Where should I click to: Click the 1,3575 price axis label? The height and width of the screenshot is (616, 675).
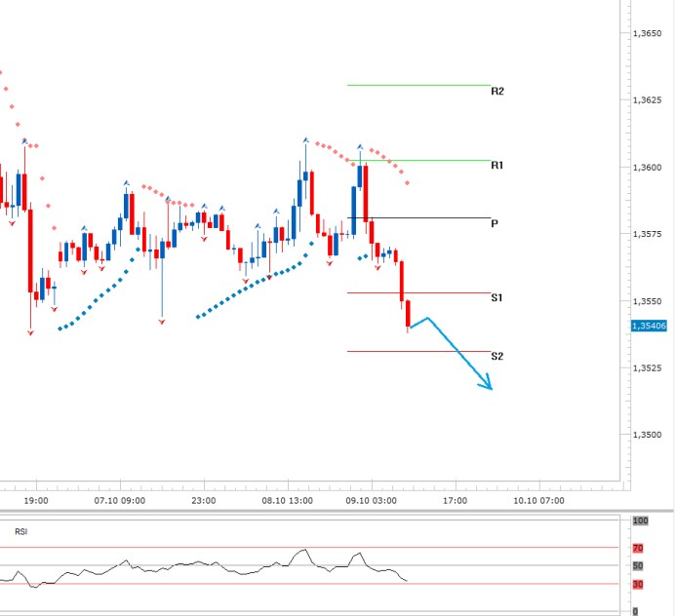647,234
